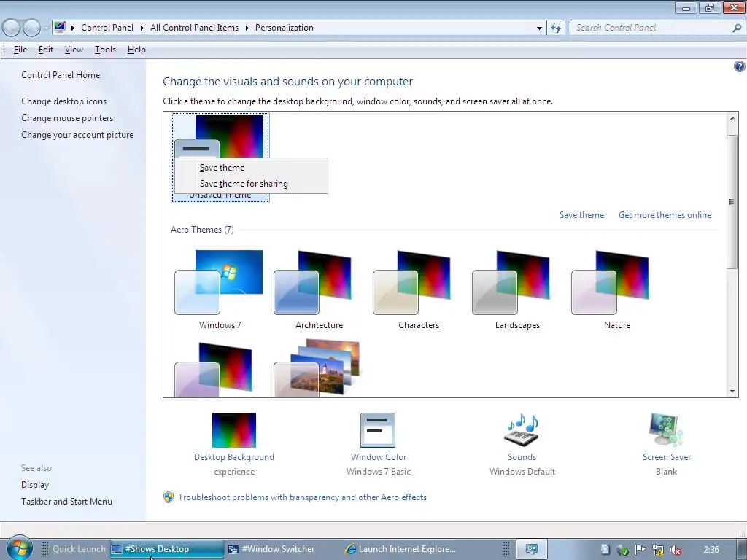This screenshot has width=747, height=560.
Task: Click the Back navigation button
Action: (x=12, y=28)
